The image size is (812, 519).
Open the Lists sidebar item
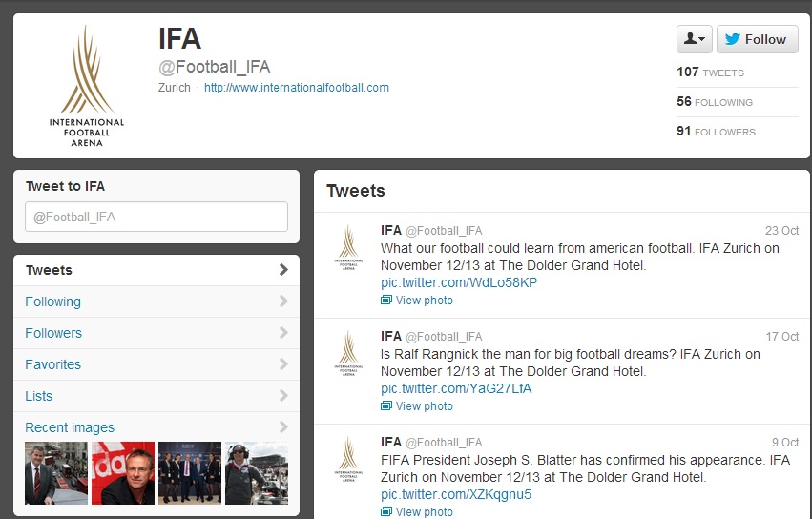[156, 396]
